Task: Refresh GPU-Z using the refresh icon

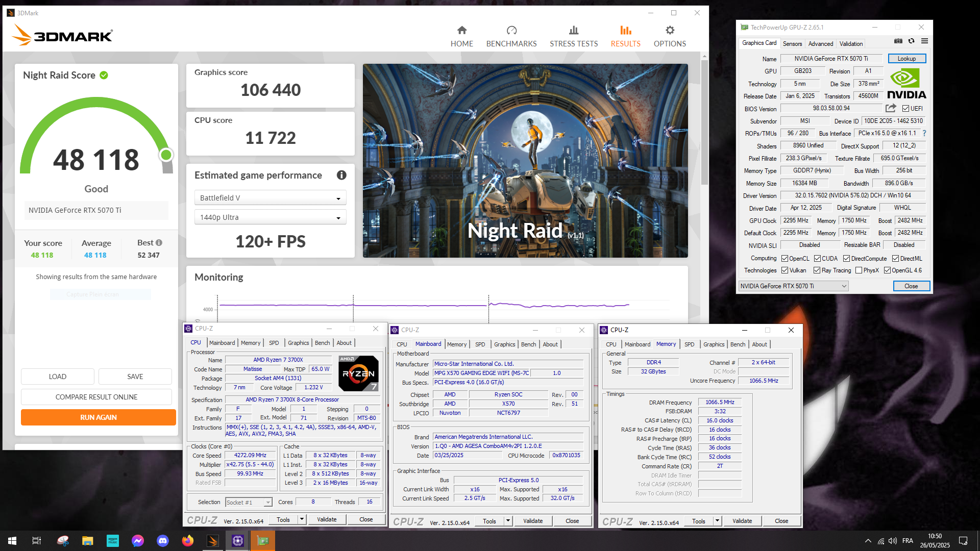Action: (x=911, y=41)
